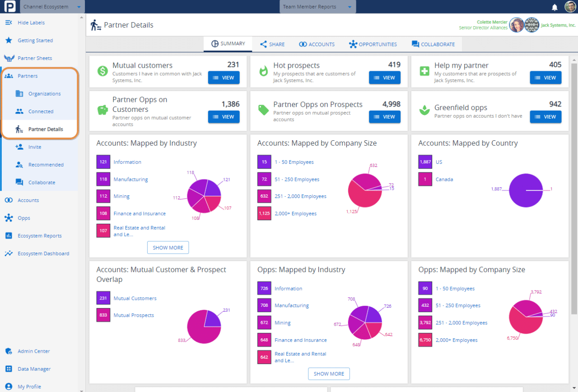578x392 pixels.
Task: View the Hot prospects list
Action: tap(384, 78)
